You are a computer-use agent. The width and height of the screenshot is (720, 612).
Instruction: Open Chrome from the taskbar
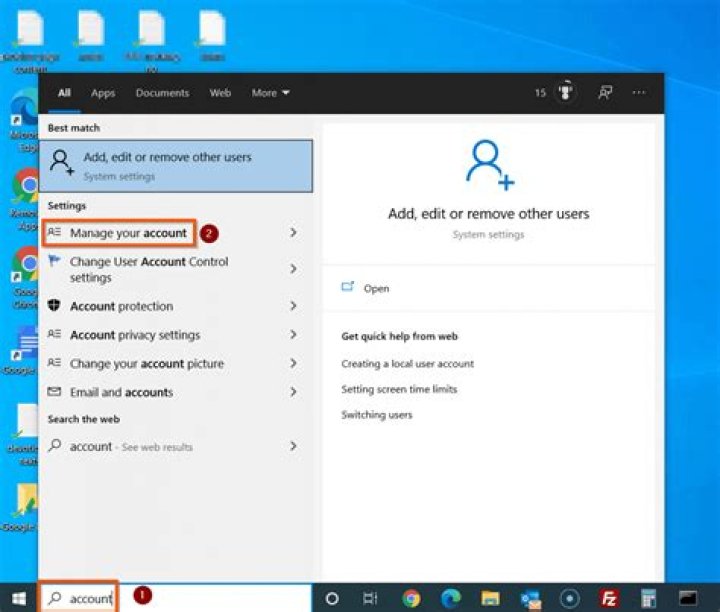tap(411, 598)
